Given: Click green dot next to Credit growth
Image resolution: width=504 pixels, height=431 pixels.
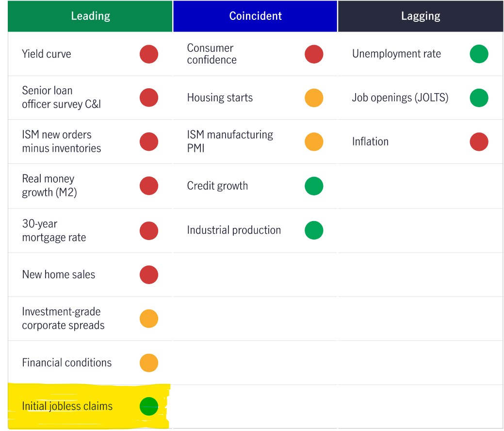Looking at the screenshot, I should tap(314, 186).
